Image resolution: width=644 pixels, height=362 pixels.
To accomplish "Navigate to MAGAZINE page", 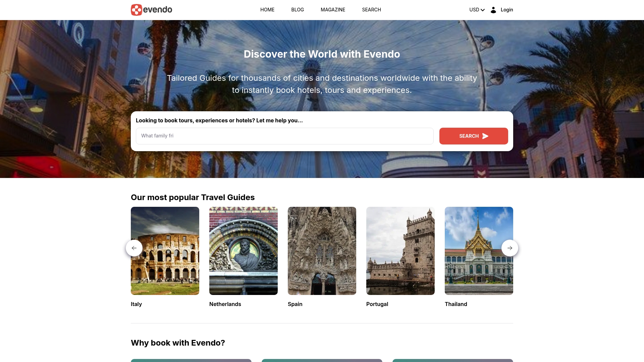I will pos(333,10).
